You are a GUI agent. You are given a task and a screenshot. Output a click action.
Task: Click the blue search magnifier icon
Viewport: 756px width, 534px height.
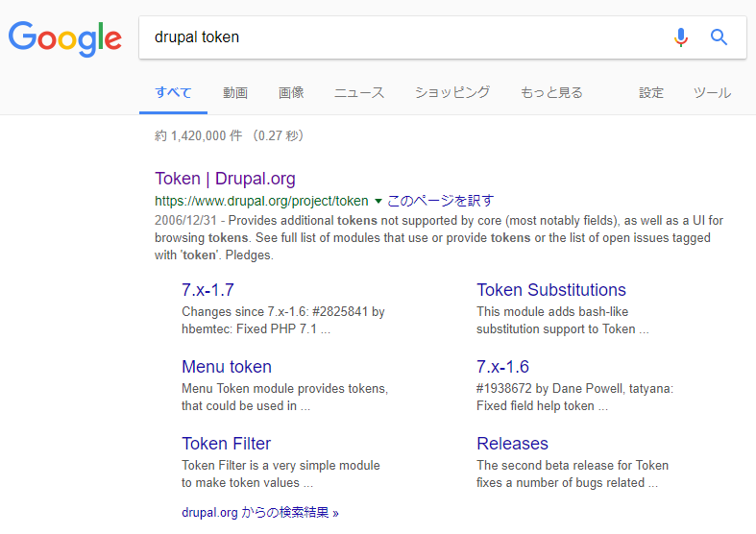(x=719, y=37)
